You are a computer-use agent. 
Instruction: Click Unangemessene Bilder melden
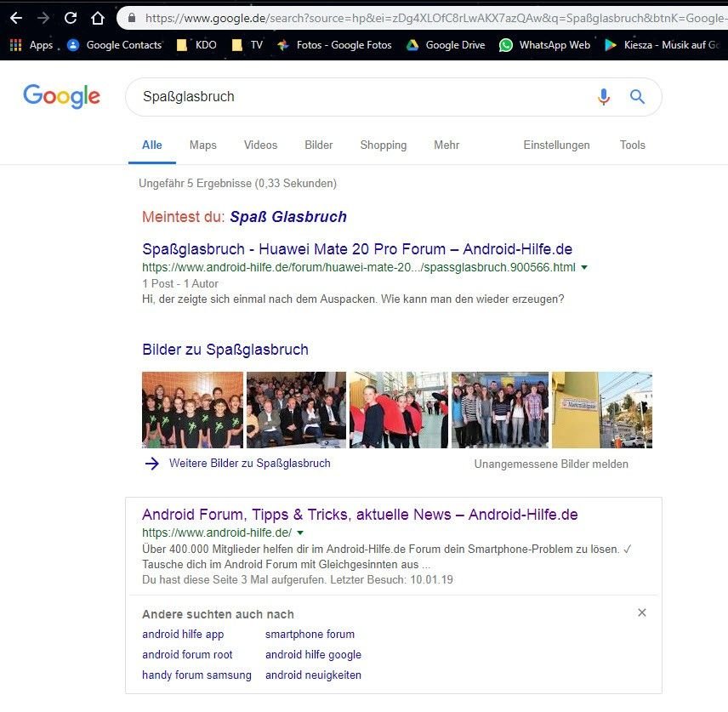pyautogui.click(x=551, y=464)
